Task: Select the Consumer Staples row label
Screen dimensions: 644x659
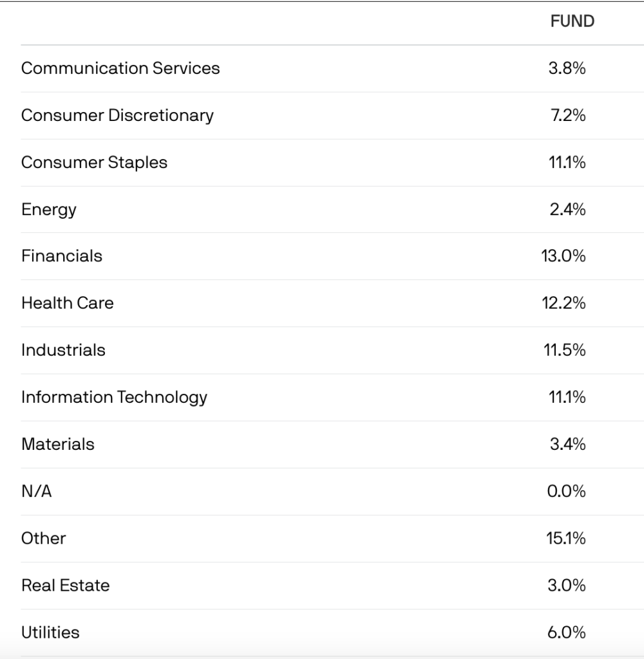Action: (x=94, y=162)
